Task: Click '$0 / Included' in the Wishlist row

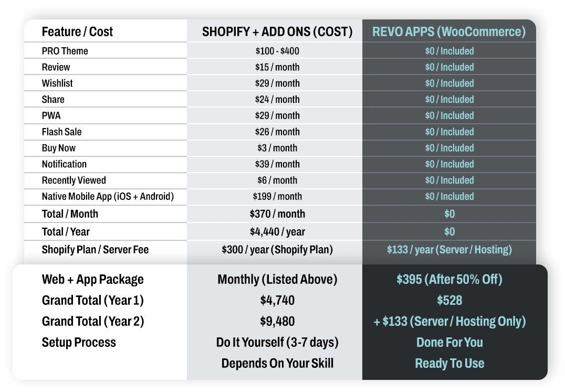Action: point(449,83)
